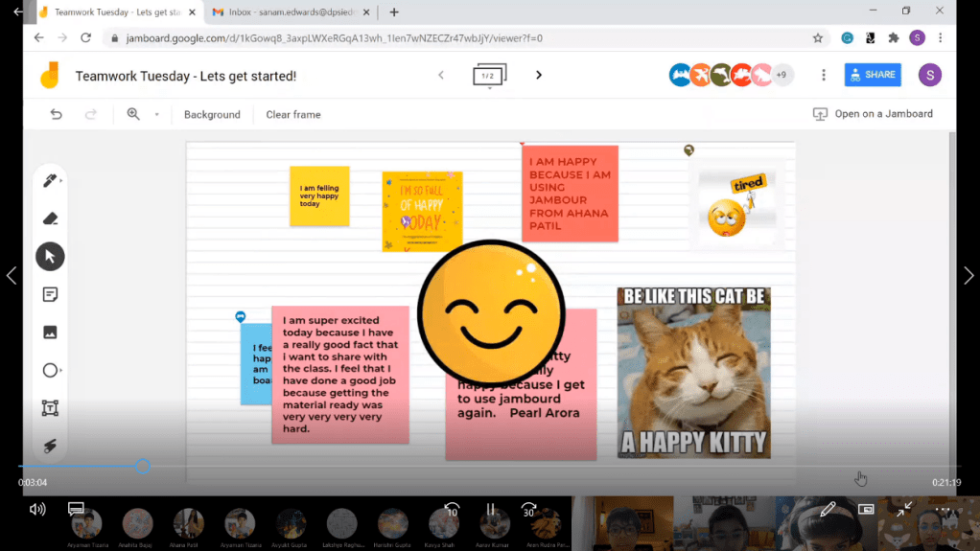Image resolution: width=980 pixels, height=551 pixels.
Task: Pick the Circle shape tool
Action: tap(50, 371)
